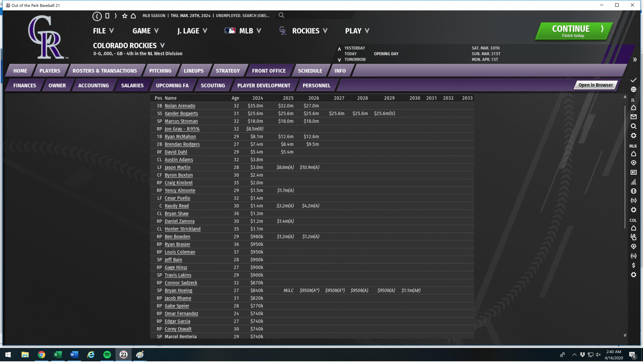
Task: Click the dollar sign finances sidebar icon
Action: pos(633,265)
